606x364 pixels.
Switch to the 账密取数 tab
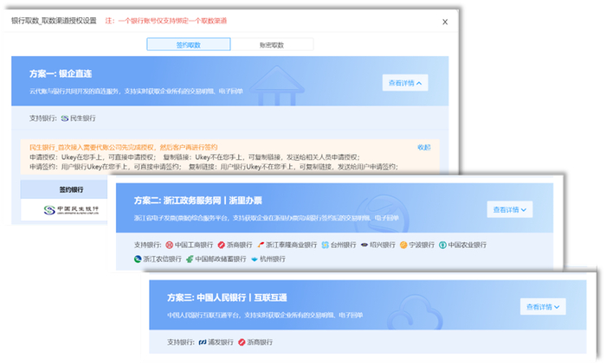pyautogui.click(x=272, y=45)
